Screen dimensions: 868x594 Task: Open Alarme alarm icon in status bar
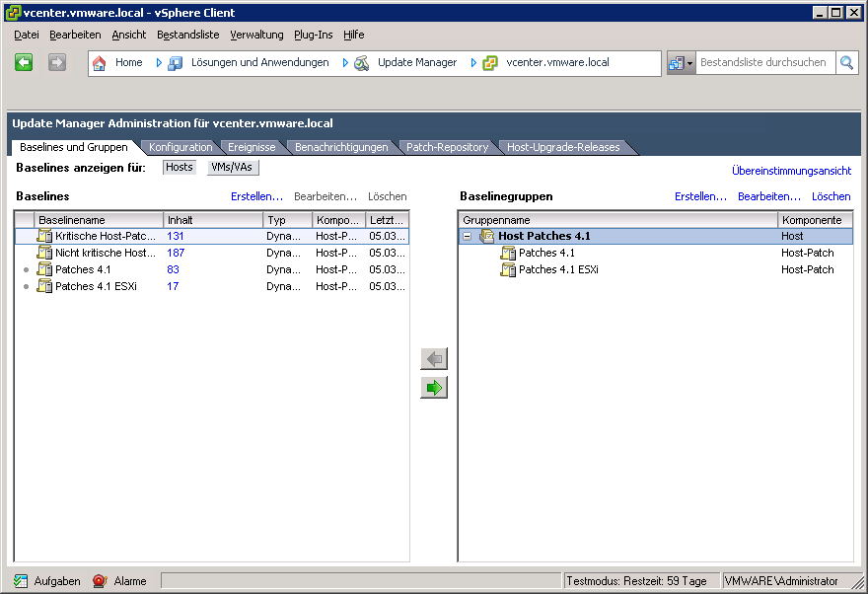click(100, 581)
